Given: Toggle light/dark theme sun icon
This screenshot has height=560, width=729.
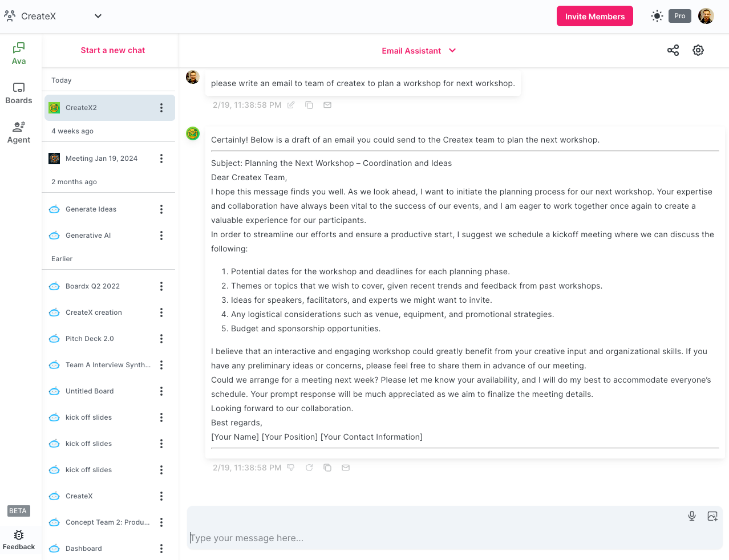Looking at the screenshot, I should point(657,16).
